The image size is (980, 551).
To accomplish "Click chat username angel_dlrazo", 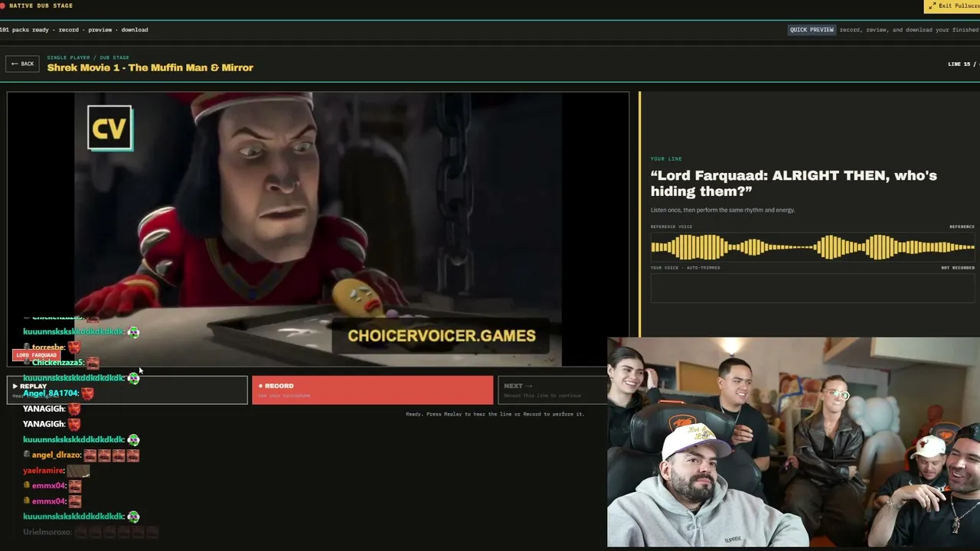I will click(56, 455).
